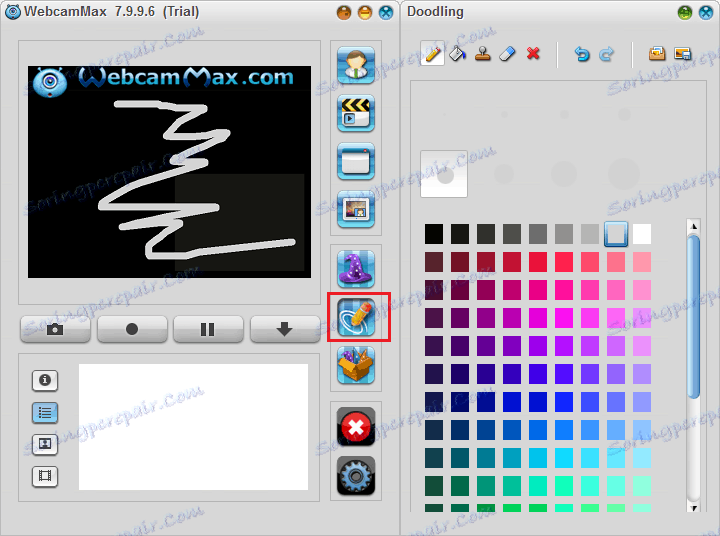The height and width of the screenshot is (536, 720).
Task: Pick the light pink swatch
Action: click(x=641, y=262)
